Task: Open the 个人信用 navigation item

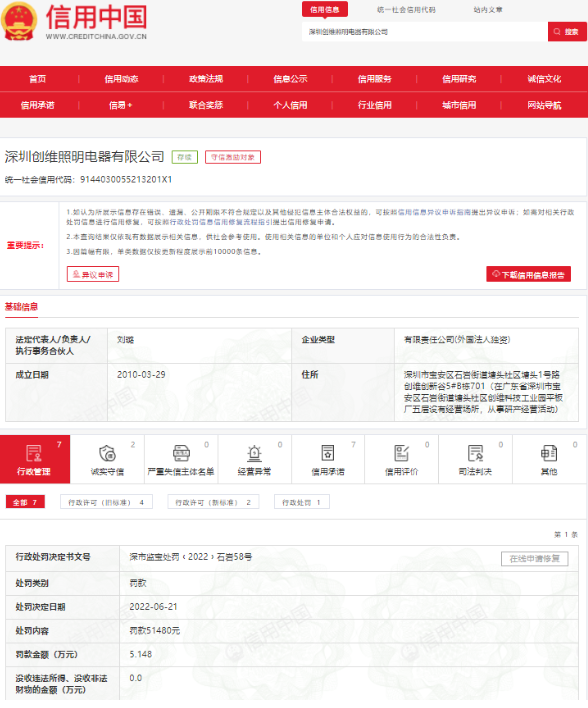Action: click(x=290, y=105)
